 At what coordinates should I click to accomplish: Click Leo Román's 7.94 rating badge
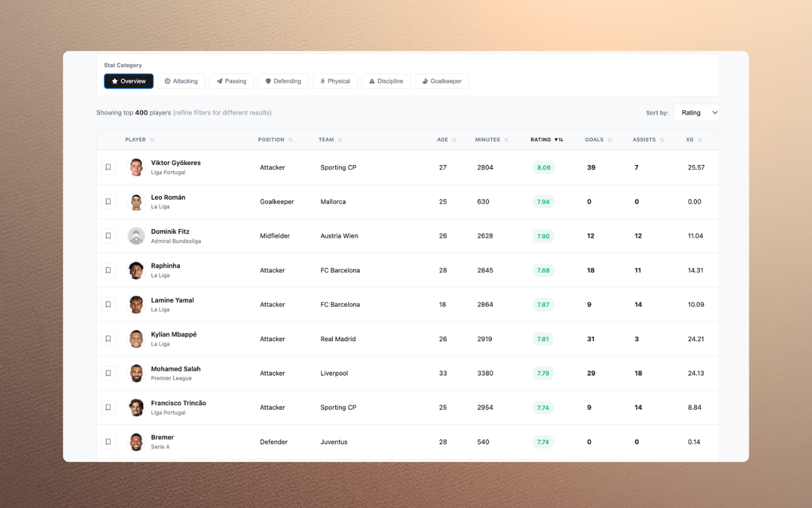pyautogui.click(x=543, y=202)
